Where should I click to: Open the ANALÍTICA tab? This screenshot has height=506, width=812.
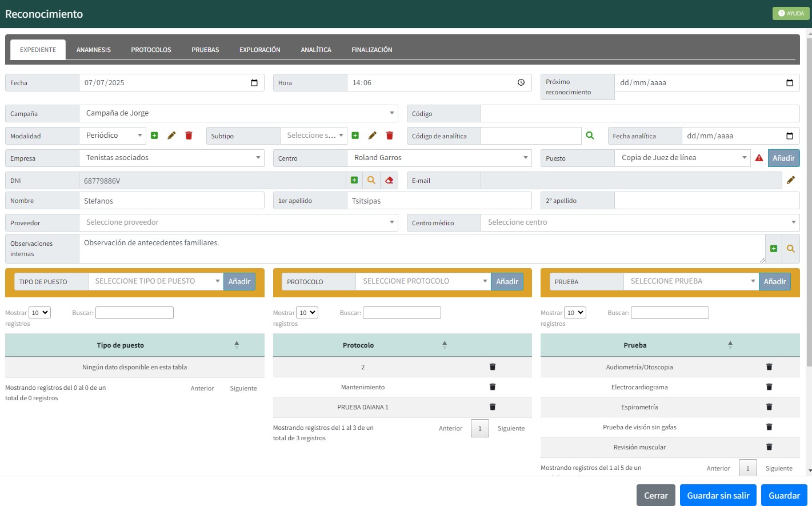(316, 50)
